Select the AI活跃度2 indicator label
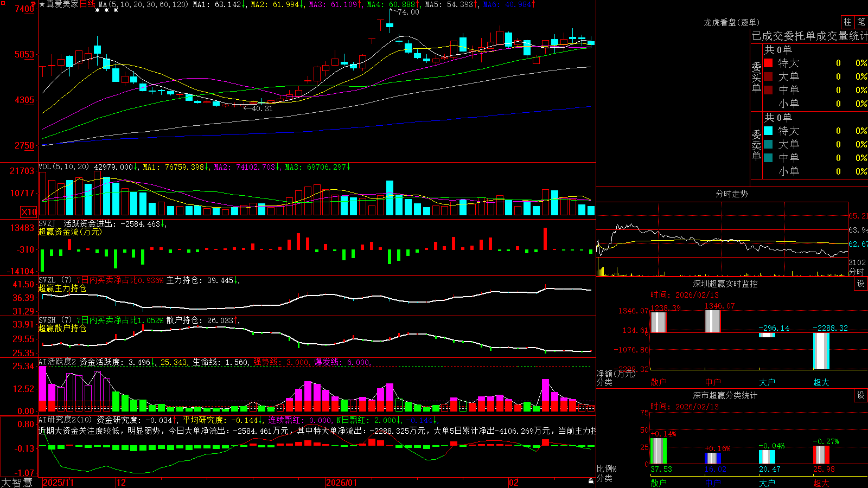 coord(58,362)
